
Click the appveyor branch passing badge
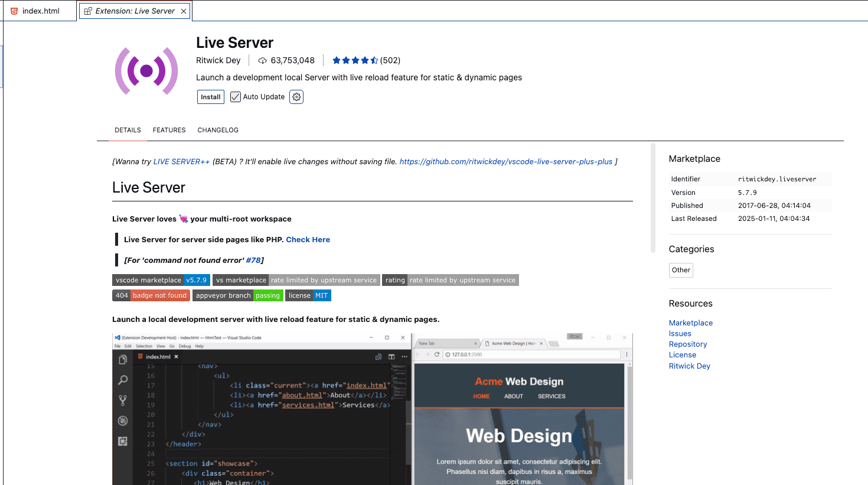point(238,295)
